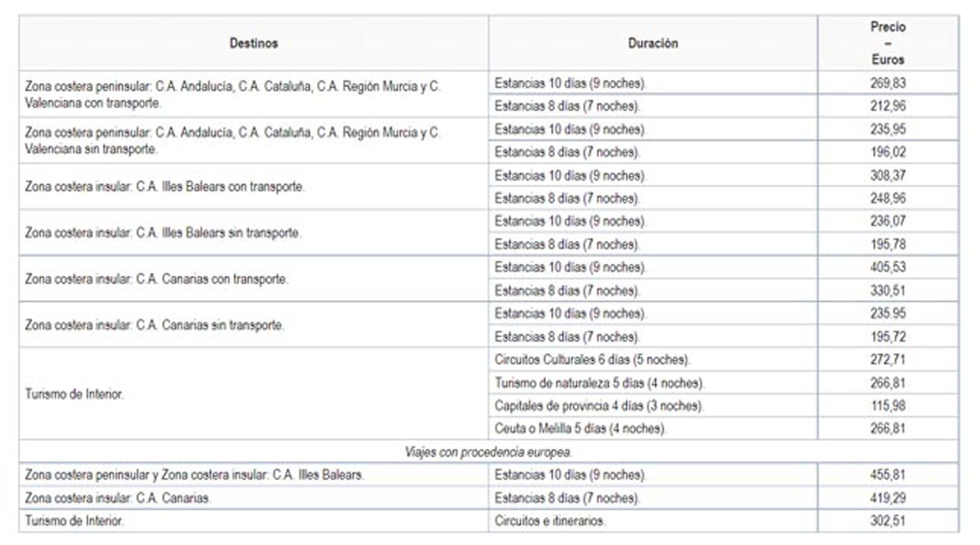Click the Canarias con transporte destination cell

(254, 279)
